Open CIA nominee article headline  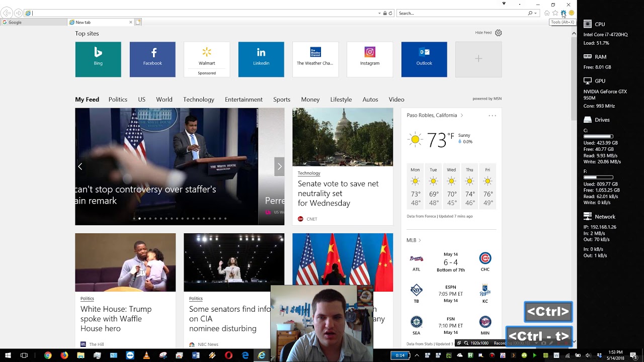coord(229,319)
